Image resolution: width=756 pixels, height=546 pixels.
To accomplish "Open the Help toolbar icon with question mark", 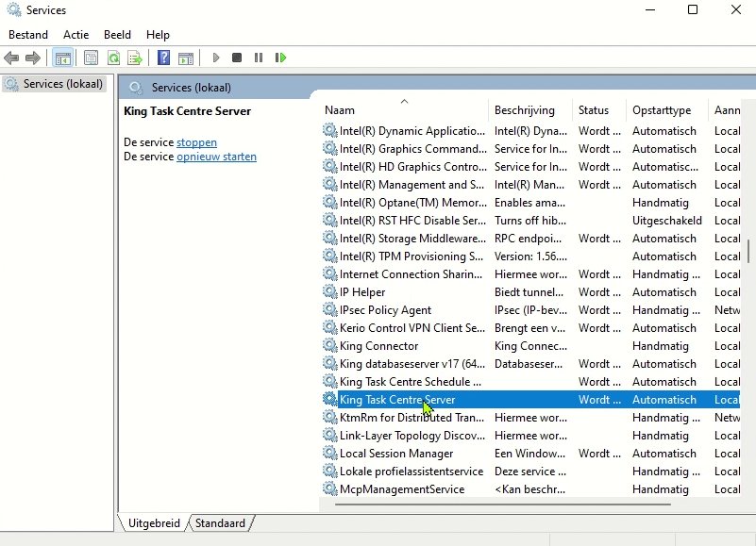I will (x=164, y=58).
